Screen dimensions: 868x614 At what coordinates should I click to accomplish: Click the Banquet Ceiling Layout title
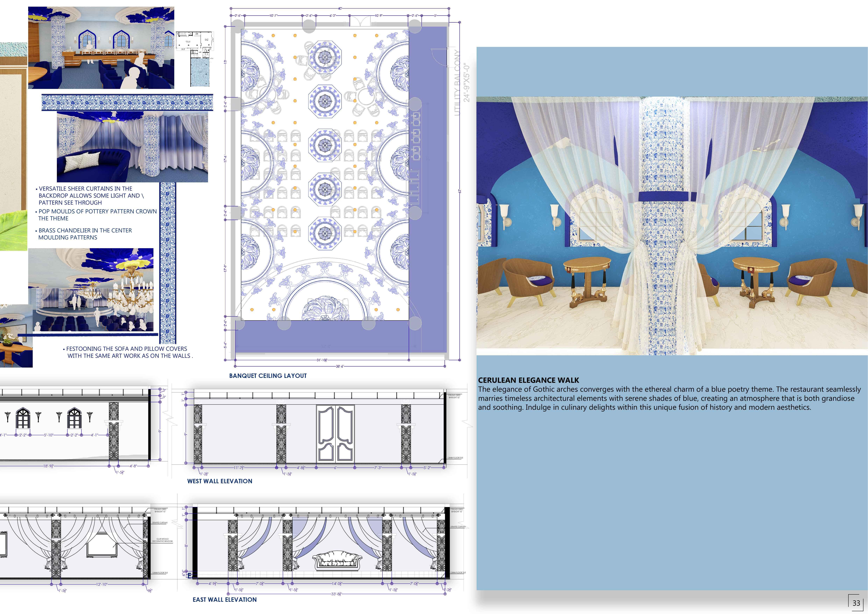268,375
